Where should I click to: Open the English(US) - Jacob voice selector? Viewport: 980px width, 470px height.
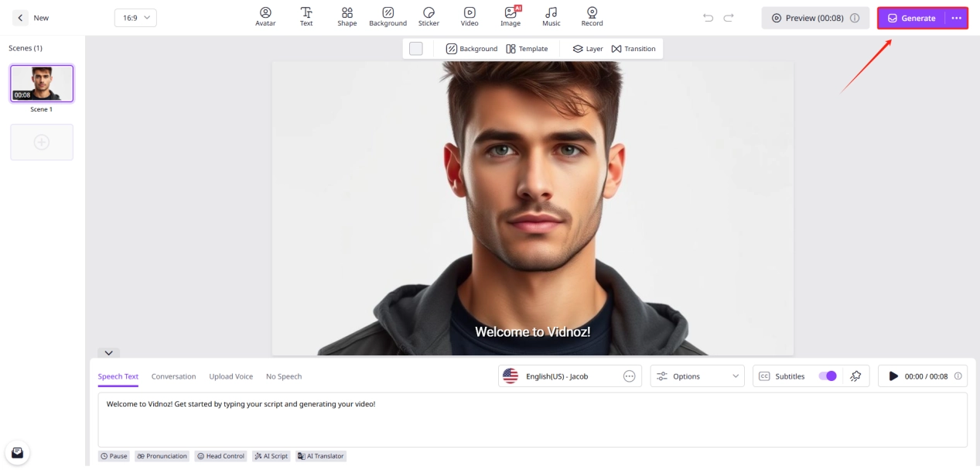569,376
